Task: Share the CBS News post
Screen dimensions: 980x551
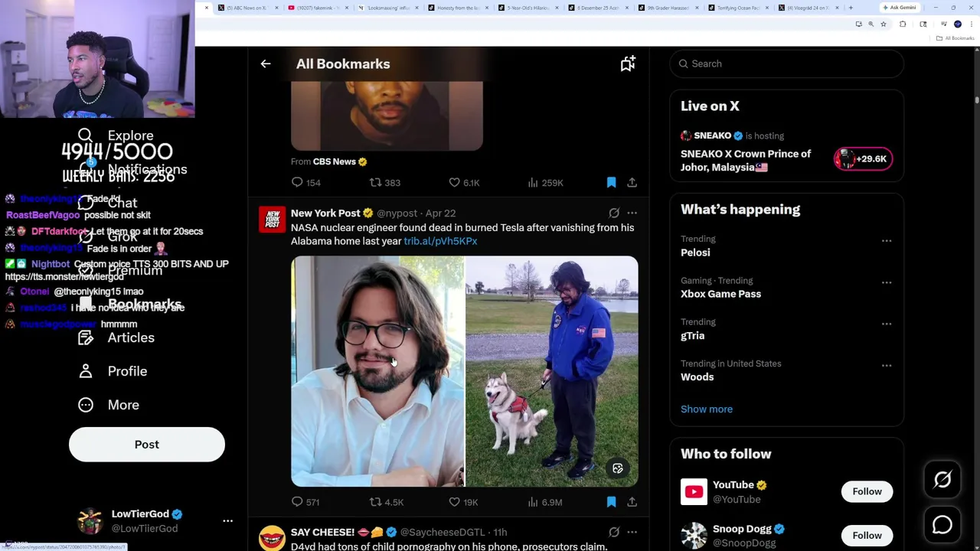Action: tap(632, 183)
